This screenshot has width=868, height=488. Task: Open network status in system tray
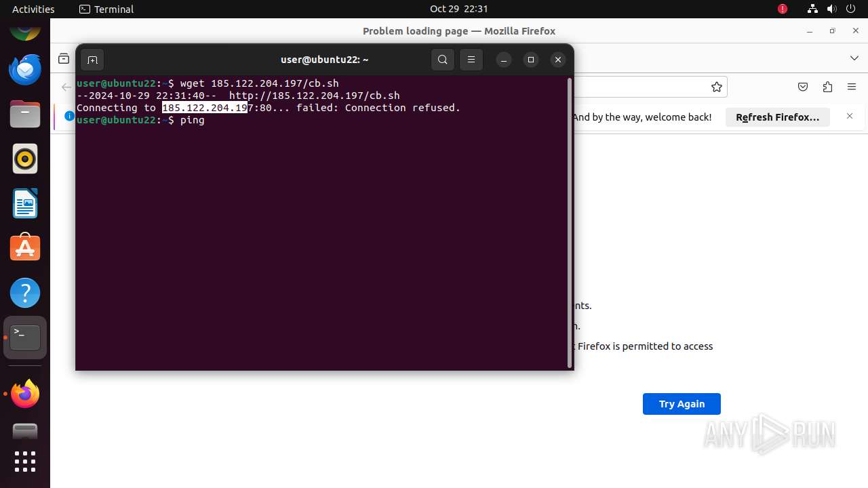point(812,9)
